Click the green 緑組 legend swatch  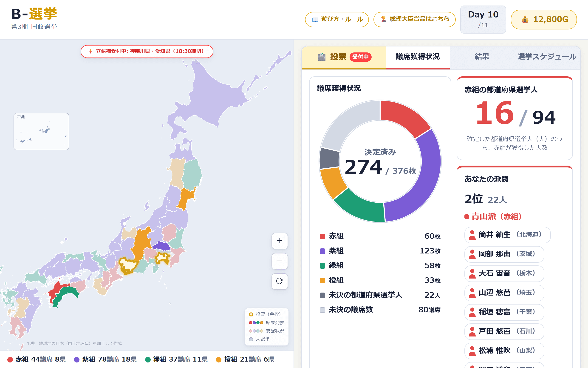[x=322, y=266]
